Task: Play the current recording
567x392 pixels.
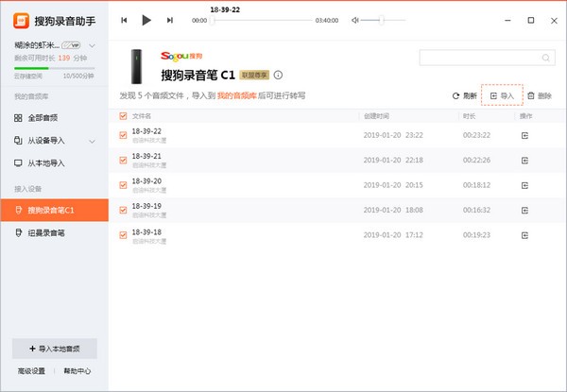Action: coord(146,20)
